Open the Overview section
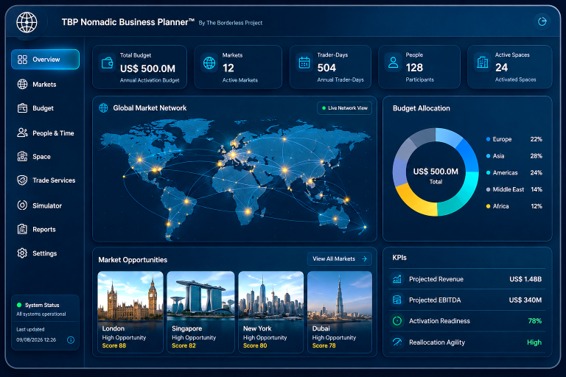Screen dimensions: 566x377 [45, 59]
